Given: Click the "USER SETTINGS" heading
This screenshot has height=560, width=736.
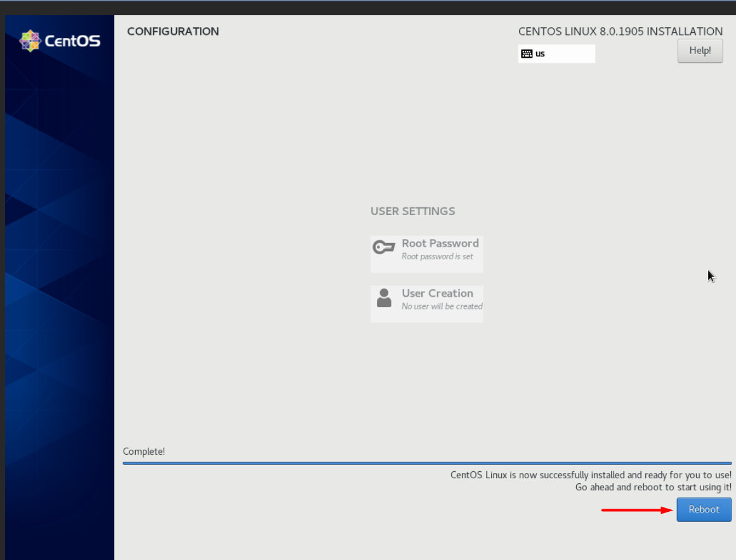Looking at the screenshot, I should (412, 211).
